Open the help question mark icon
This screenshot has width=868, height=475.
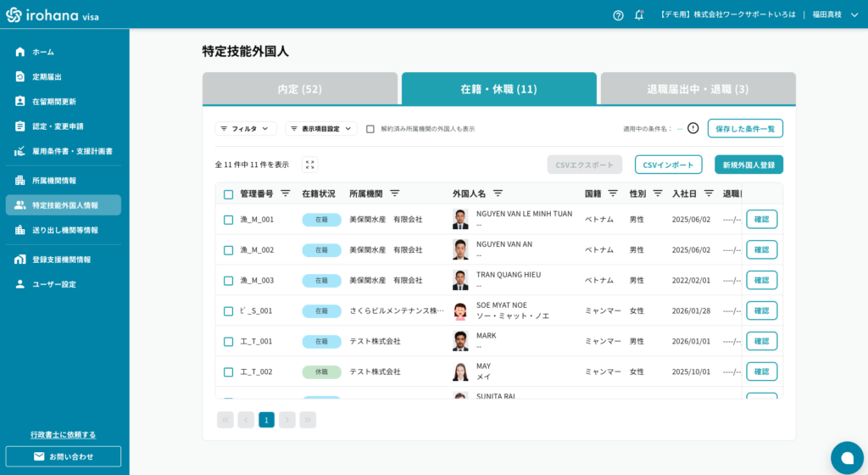[x=618, y=15]
